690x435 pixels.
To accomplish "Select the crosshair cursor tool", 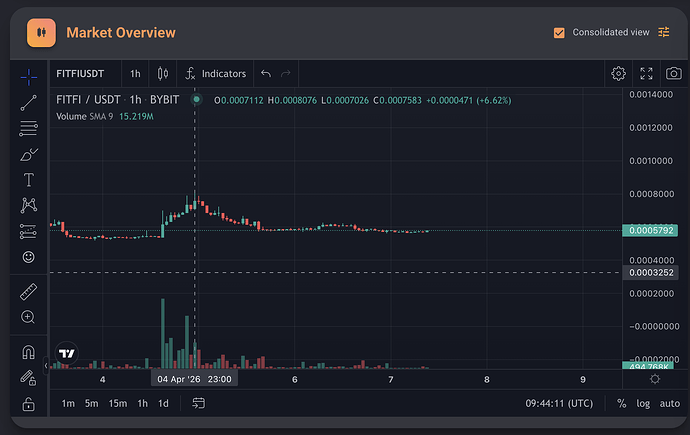I will tap(29, 77).
